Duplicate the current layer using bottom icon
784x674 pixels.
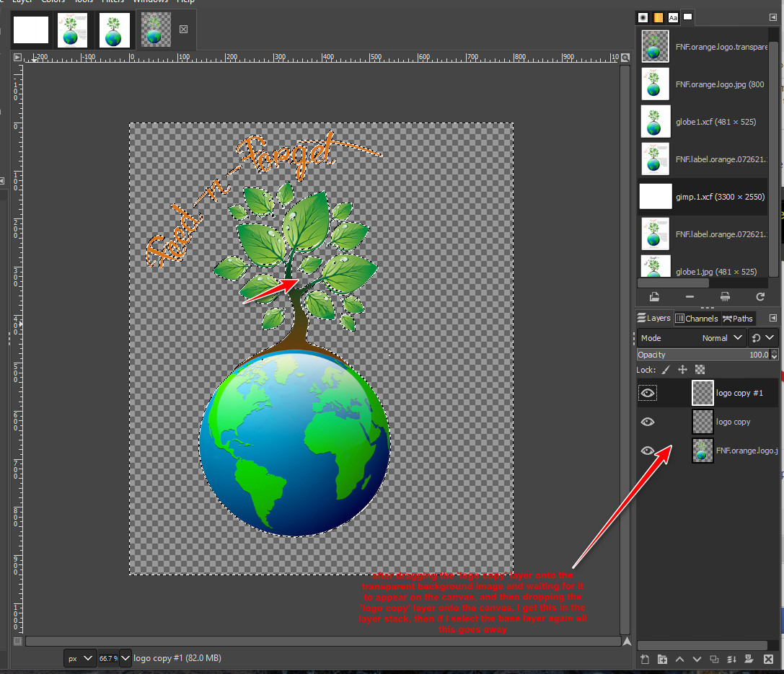(714, 659)
